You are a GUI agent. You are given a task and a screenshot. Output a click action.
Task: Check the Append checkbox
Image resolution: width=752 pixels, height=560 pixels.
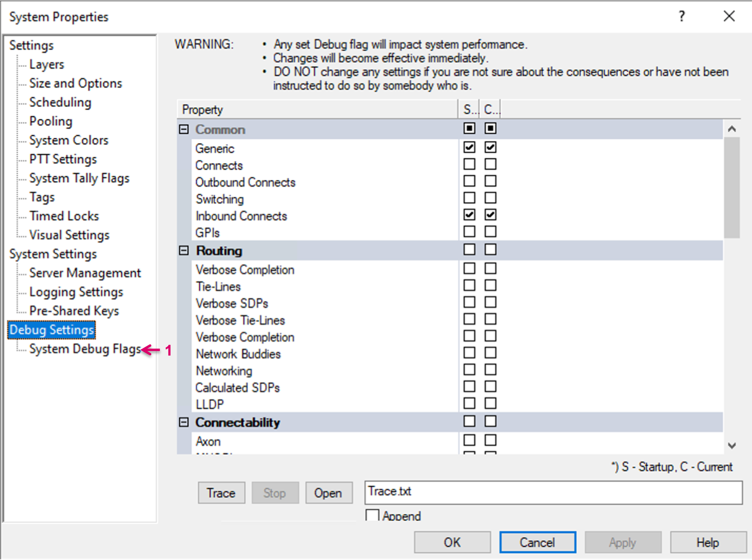[372, 515]
